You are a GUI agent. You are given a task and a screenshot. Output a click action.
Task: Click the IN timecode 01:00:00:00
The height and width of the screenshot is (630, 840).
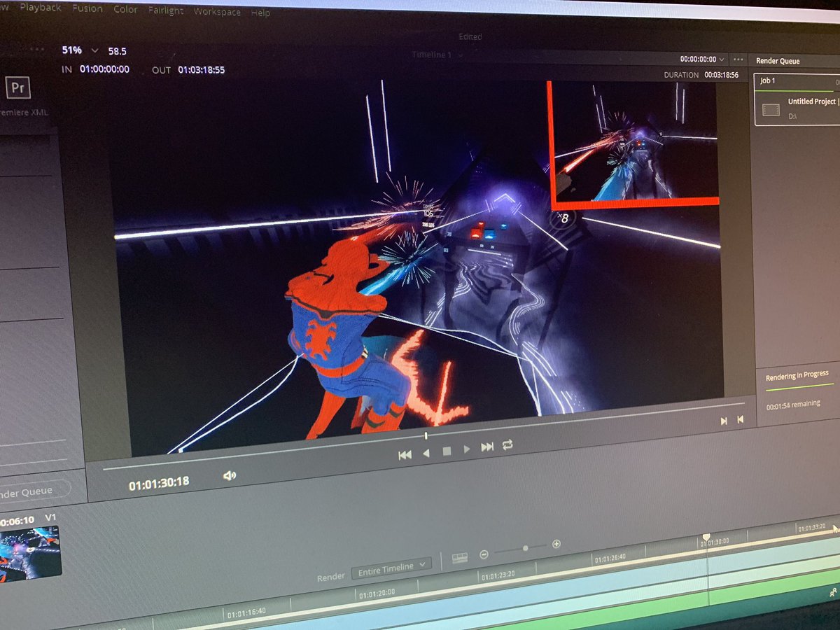point(104,69)
